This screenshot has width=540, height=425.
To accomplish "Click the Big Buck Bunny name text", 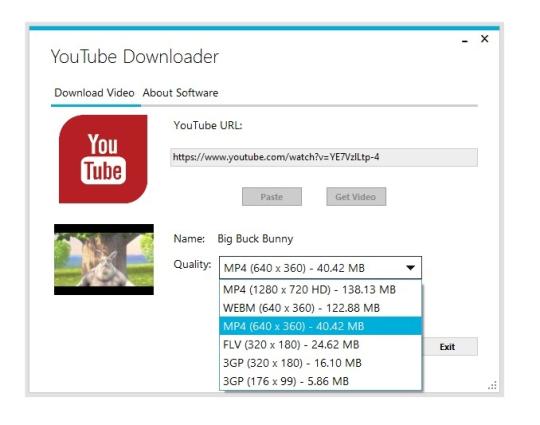I will 255,239.
